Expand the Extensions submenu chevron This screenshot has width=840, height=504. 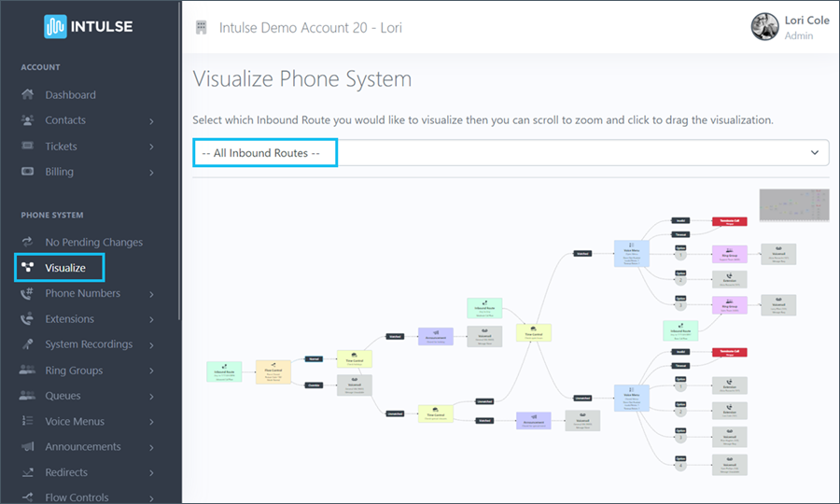151,320
